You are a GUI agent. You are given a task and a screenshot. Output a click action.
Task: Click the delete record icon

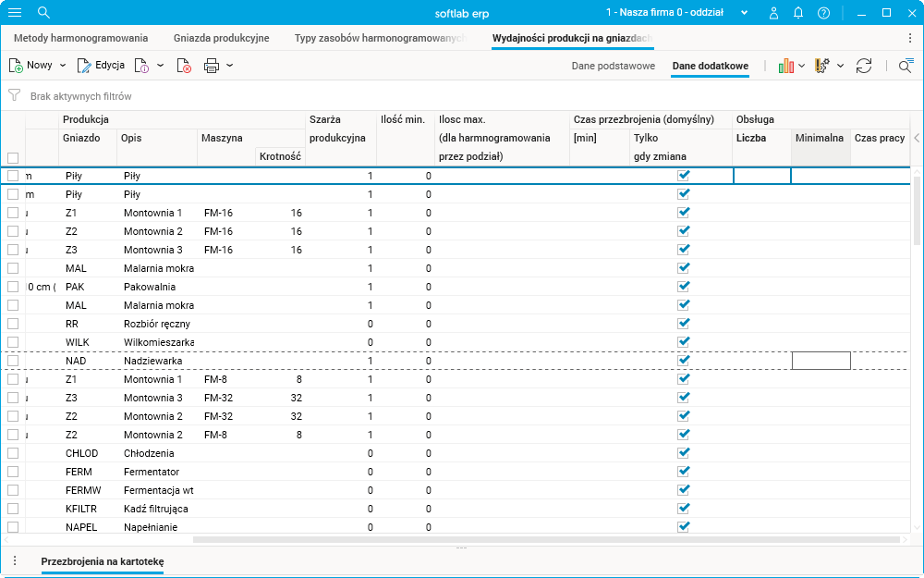pyautogui.click(x=185, y=66)
